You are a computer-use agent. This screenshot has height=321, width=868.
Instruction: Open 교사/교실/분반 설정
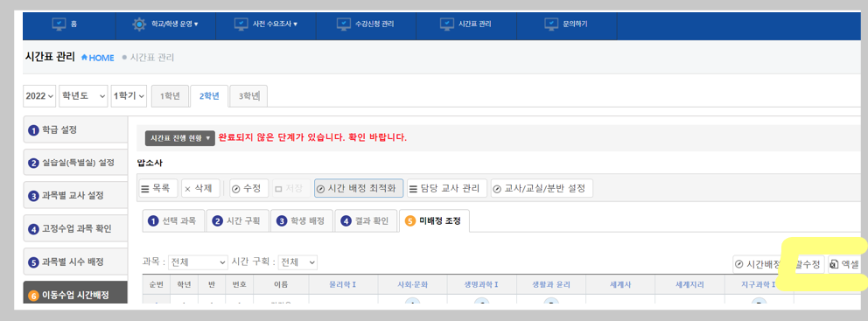point(542,188)
